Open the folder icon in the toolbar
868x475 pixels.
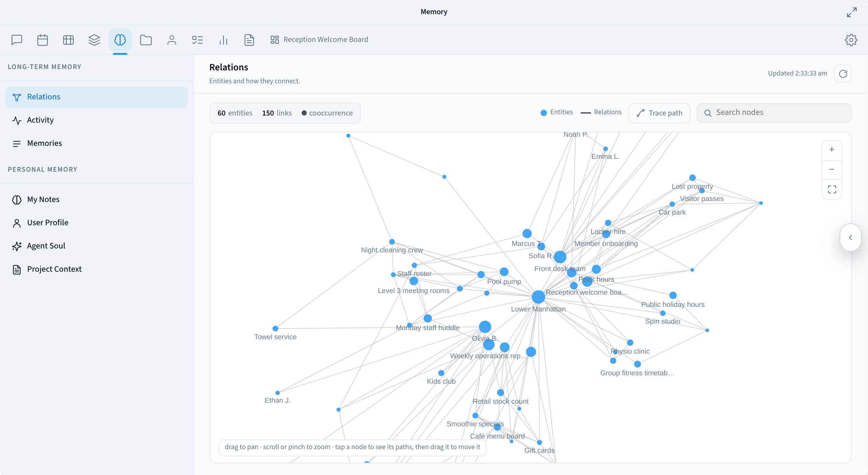pos(146,40)
